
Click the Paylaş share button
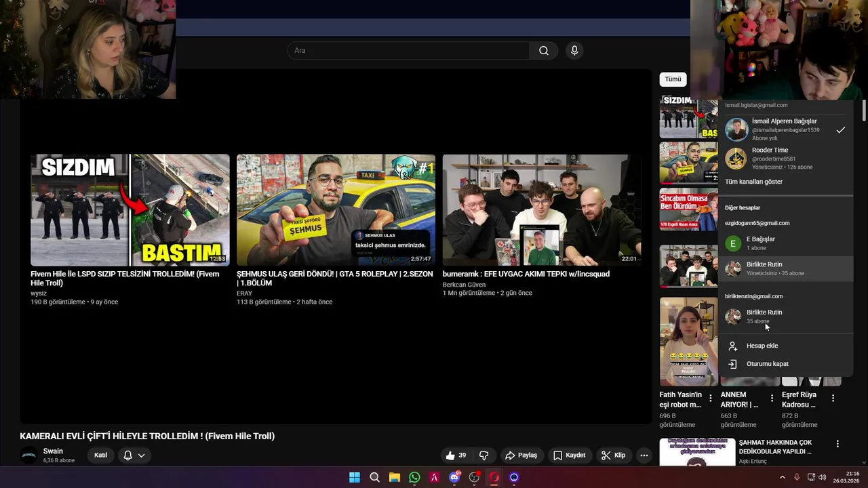(521, 455)
